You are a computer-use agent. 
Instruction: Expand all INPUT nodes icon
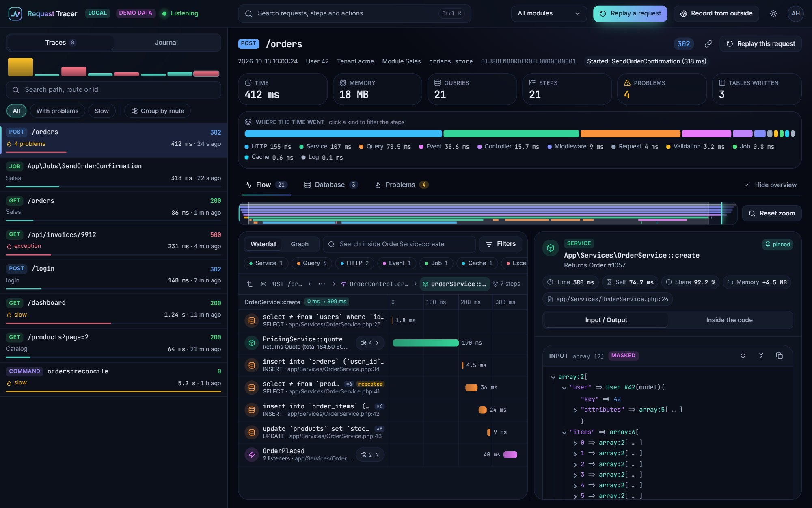click(743, 356)
